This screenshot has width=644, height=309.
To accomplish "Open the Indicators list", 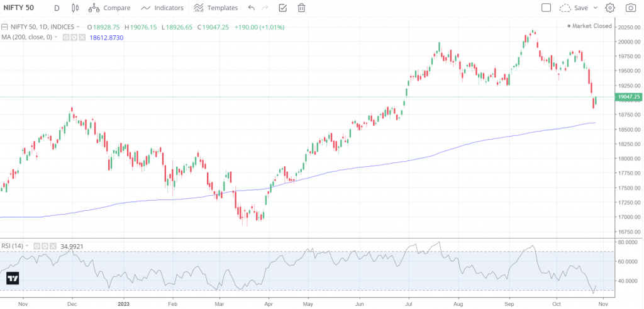I will click(x=162, y=8).
